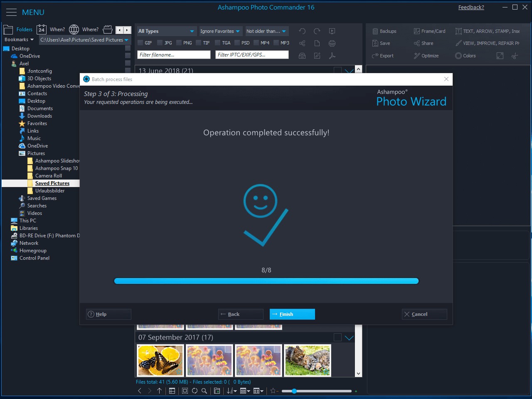Open Backups in the right panel
This screenshot has width=532, height=399.
[x=384, y=31]
